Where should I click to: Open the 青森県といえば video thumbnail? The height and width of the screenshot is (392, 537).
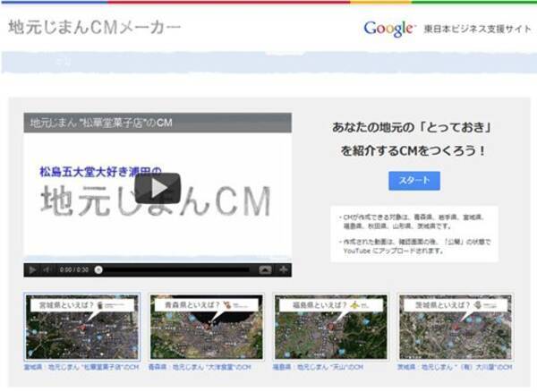click(207, 327)
